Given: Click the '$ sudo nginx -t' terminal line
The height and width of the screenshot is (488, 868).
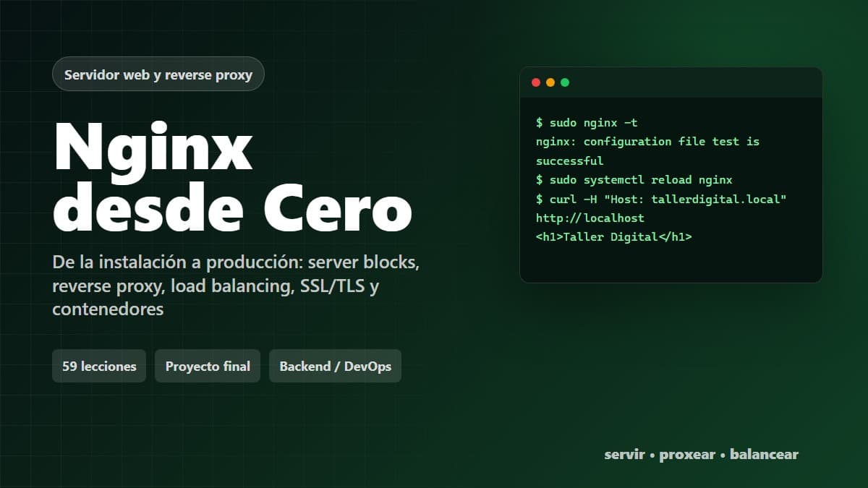Looking at the screenshot, I should point(587,123).
